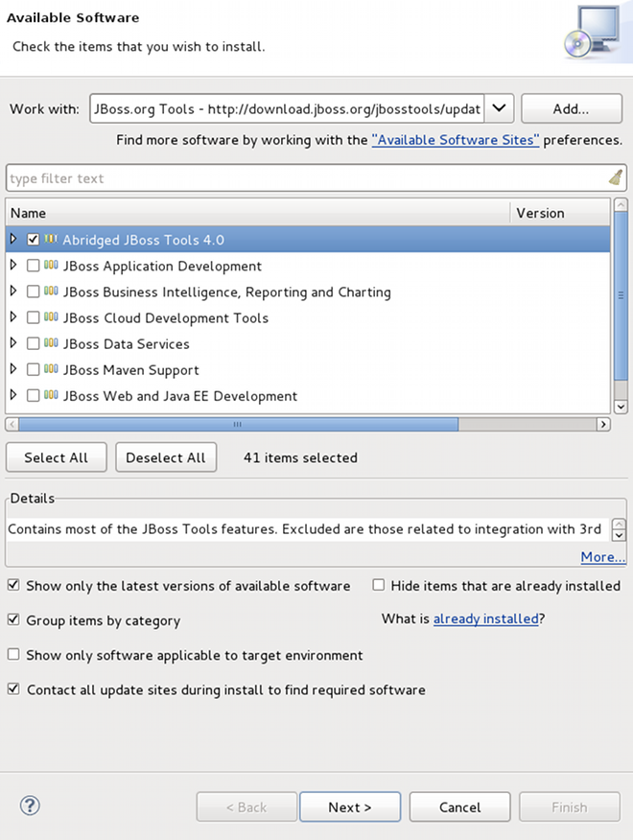
Task: Click the Version column header
Action: tap(559, 213)
